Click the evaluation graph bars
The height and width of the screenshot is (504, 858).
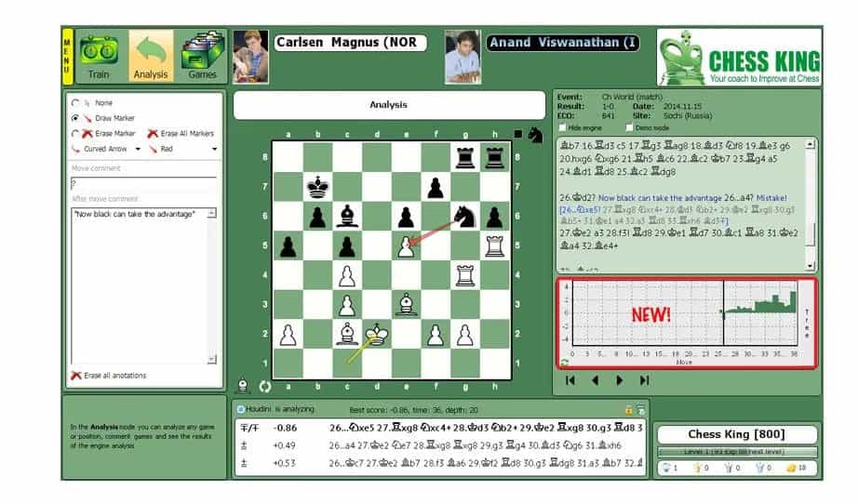pyautogui.click(x=760, y=304)
